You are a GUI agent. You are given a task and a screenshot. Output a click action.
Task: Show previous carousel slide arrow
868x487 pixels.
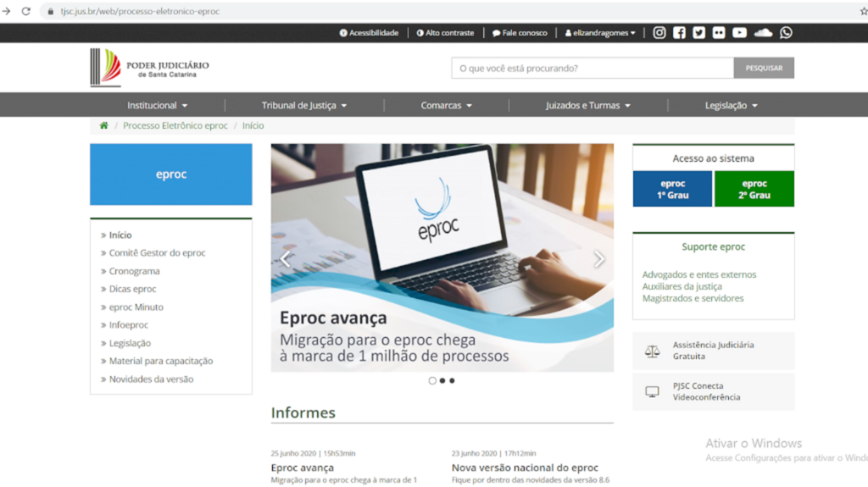285,258
